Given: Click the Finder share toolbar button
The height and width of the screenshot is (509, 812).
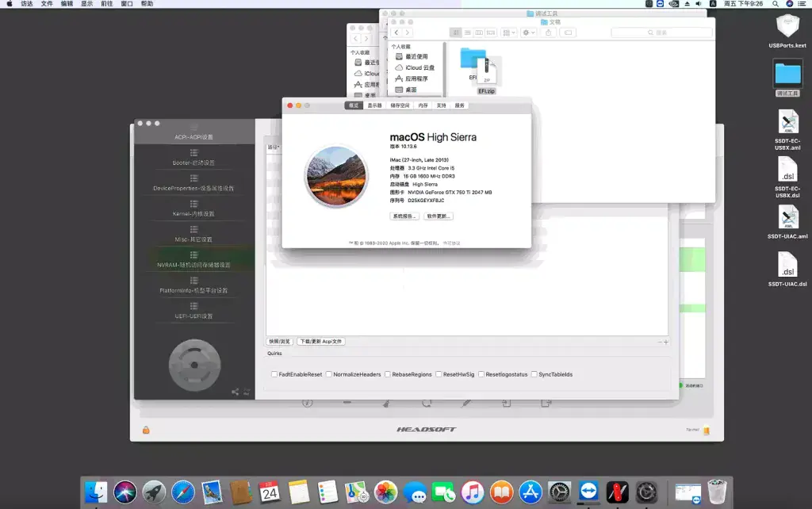Looking at the screenshot, I should coord(549,32).
